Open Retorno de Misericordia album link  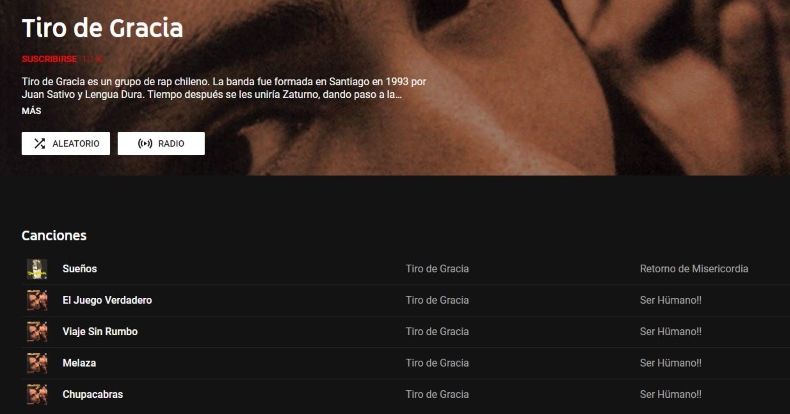694,269
